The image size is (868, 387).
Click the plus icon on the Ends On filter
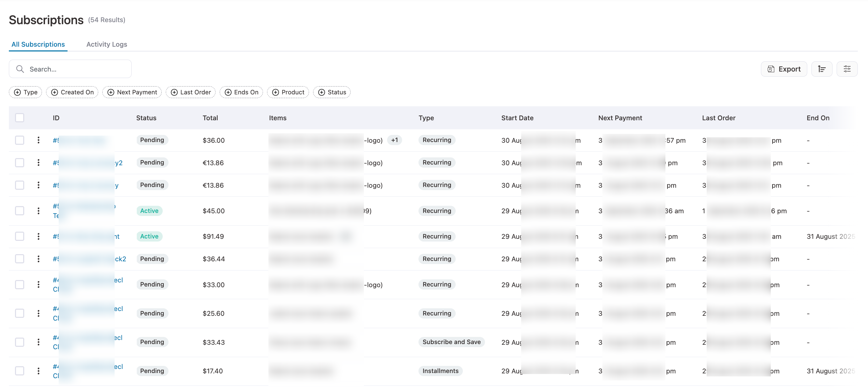click(x=228, y=92)
